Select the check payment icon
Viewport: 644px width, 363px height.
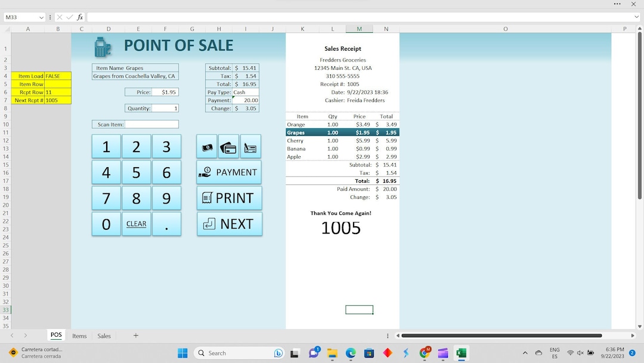[x=250, y=146]
